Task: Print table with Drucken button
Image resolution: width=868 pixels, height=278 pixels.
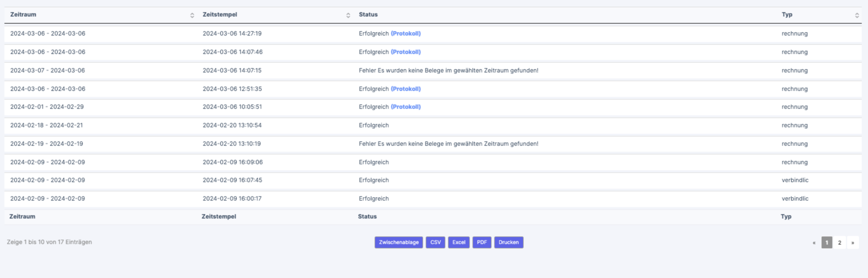Action: 509,242
